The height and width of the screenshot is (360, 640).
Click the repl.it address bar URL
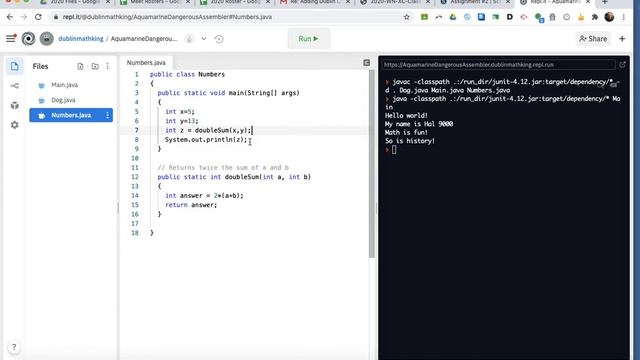[x=167, y=17]
